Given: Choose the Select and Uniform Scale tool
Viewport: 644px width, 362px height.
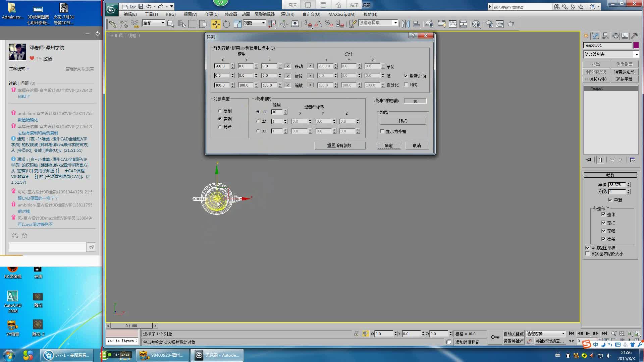Looking at the screenshot, I should (x=237, y=24).
